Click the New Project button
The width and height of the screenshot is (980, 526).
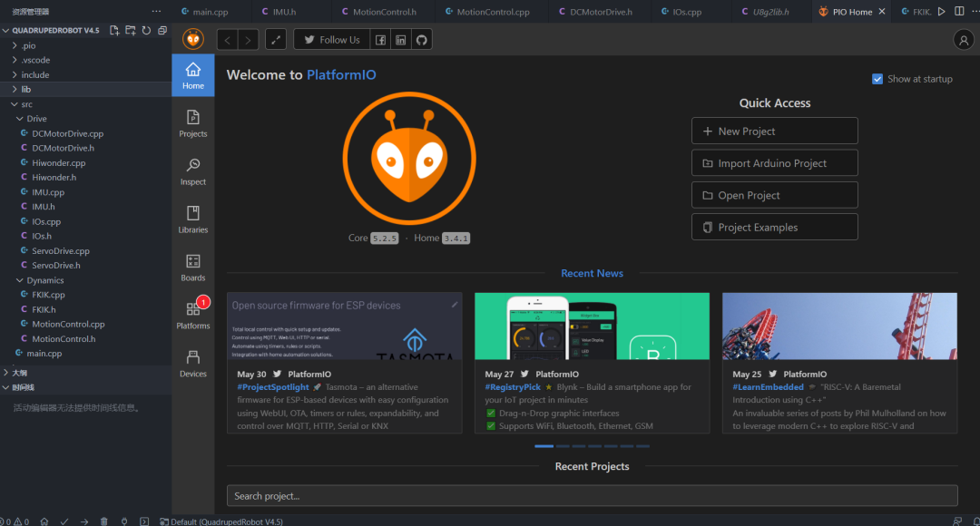tap(774, 131)
